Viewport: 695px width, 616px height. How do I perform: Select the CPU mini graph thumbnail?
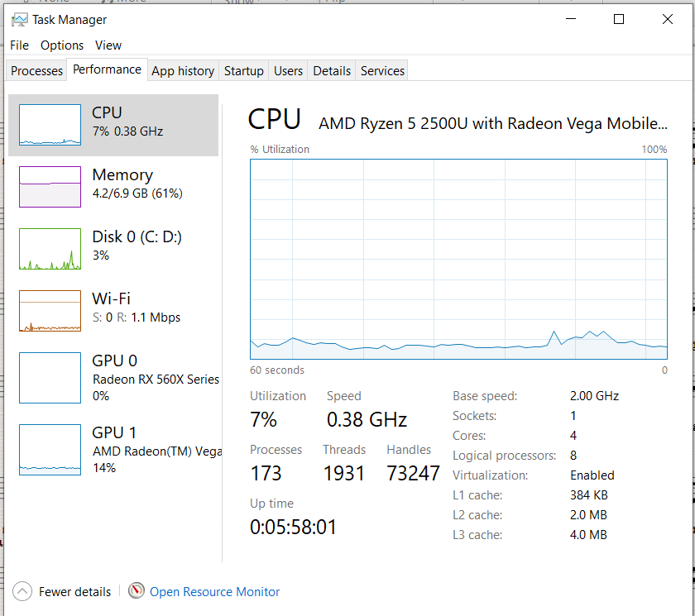pos(50,125)
